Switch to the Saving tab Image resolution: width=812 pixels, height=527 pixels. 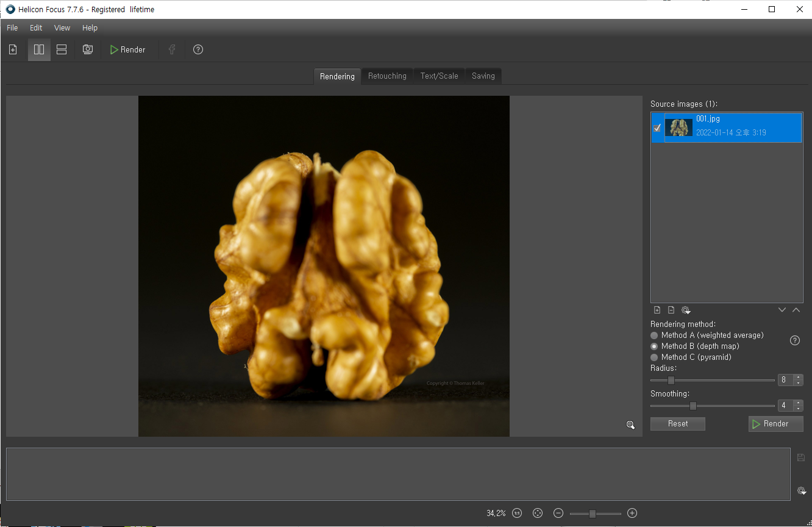click(483, 76)
